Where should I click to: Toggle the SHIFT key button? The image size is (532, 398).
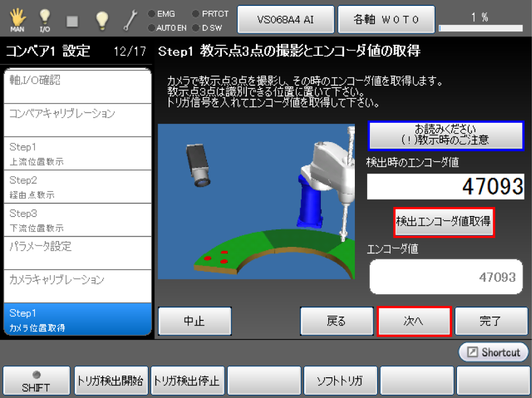click(36, 381)
